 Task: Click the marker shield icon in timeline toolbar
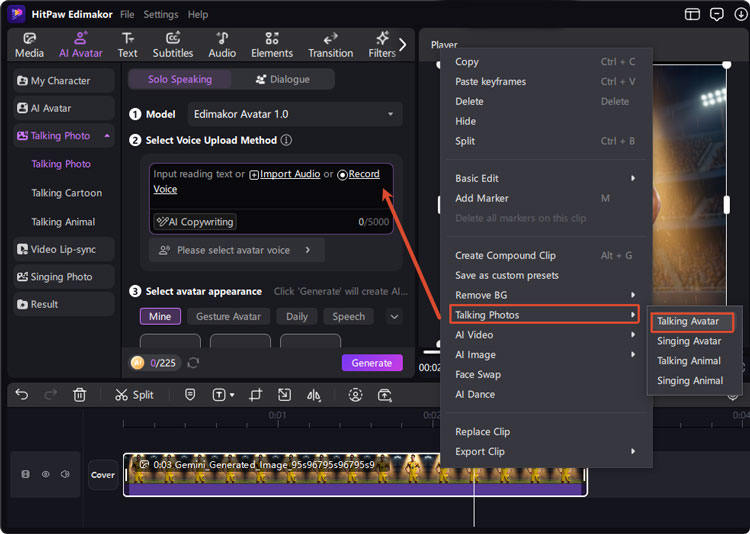click(x=190, y=394)
